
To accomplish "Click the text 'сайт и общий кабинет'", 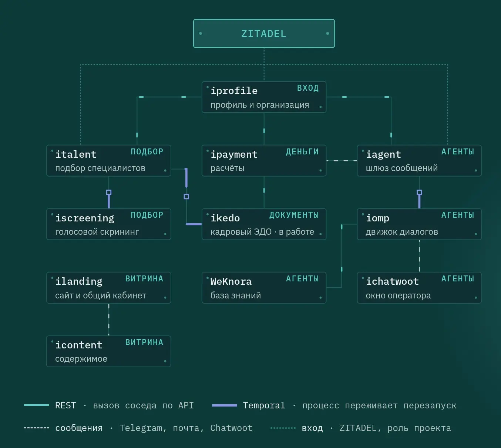I will pos(101,295).
